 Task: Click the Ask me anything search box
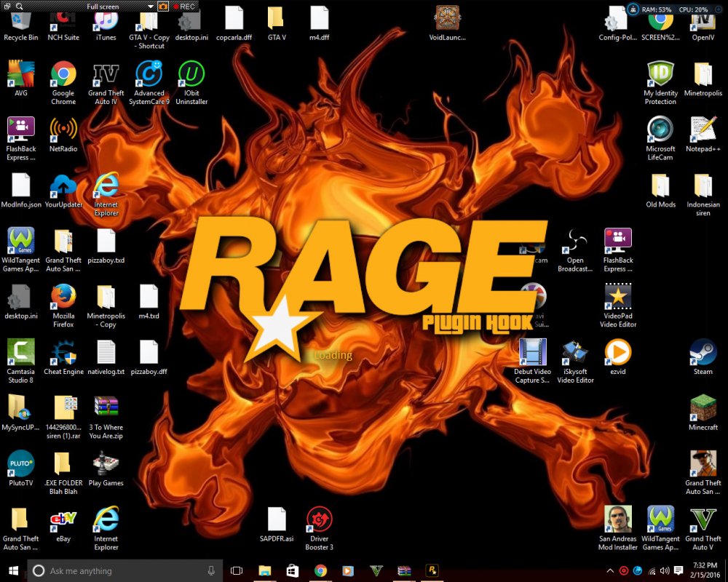[x=125, y=571]
